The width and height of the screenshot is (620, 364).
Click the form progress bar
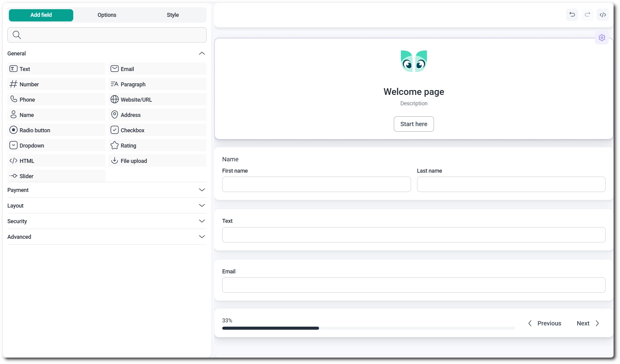[368, 328]
